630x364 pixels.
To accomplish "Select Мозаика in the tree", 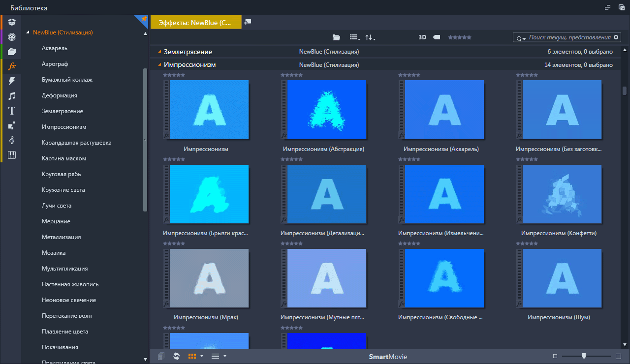I will (54, 253).
